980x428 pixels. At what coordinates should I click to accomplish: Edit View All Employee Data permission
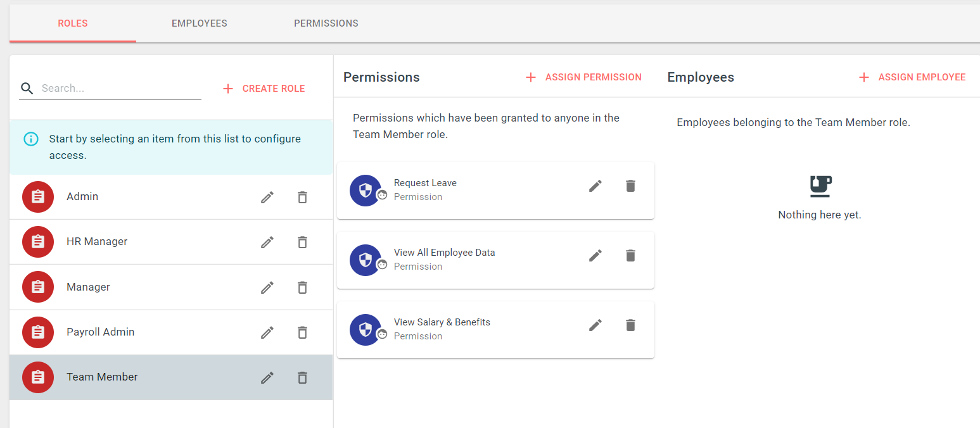pos(595,255)
